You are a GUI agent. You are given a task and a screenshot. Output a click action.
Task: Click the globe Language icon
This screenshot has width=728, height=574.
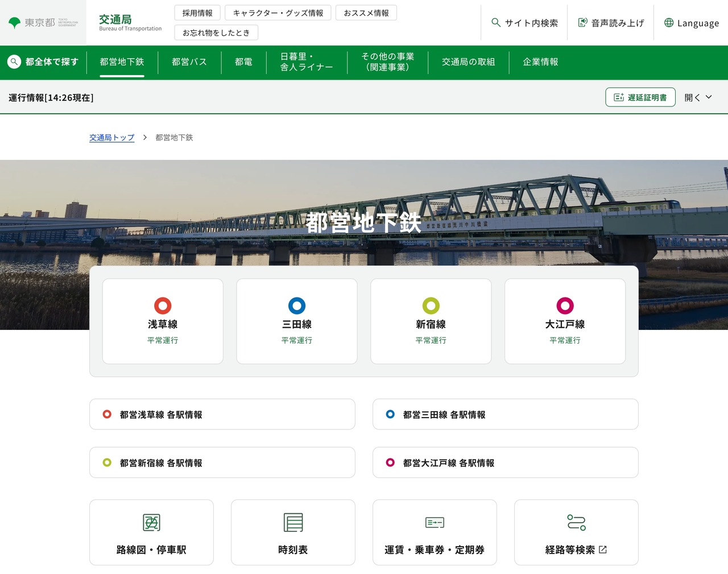tap(669, 23)
